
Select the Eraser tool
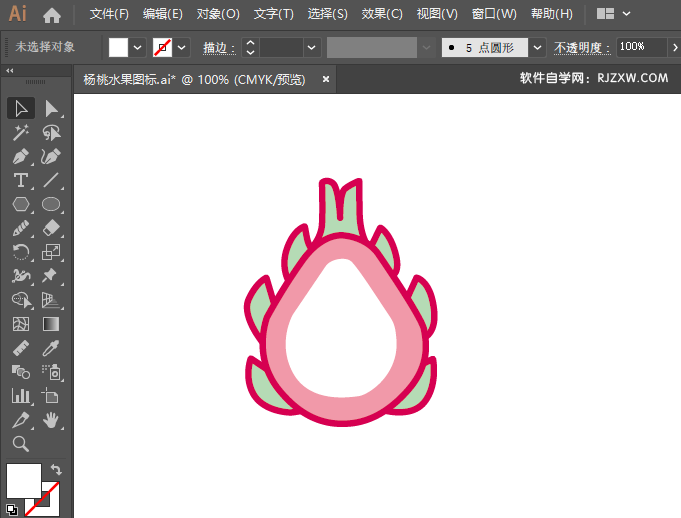click(51, 228)
